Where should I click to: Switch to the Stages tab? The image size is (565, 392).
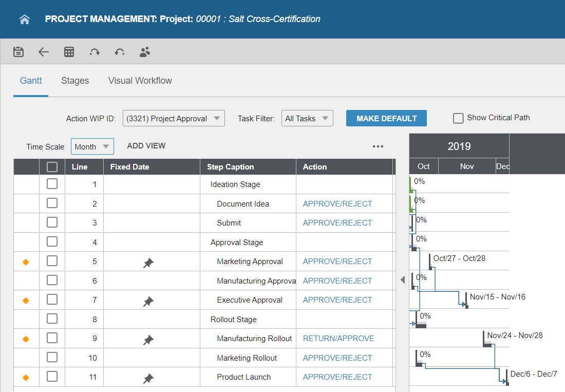coord(75,81)
